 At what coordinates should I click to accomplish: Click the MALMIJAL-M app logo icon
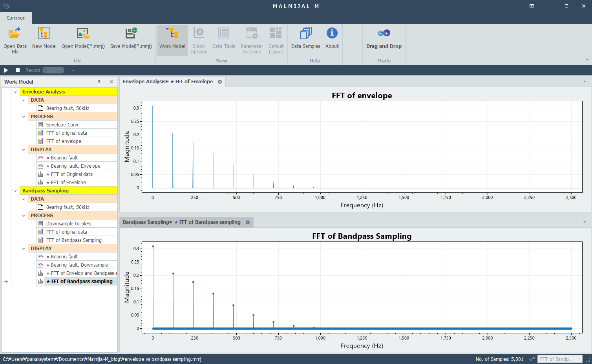point(6,6)
